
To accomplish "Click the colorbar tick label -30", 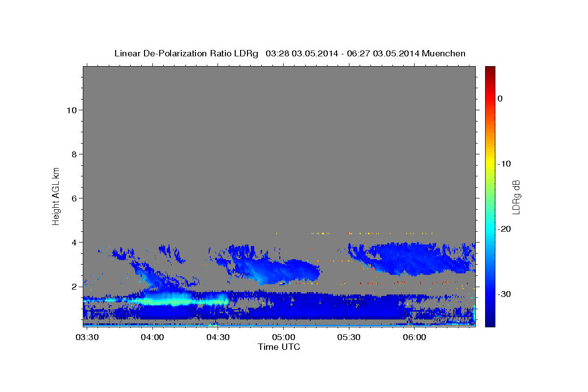I will point(504,294).
